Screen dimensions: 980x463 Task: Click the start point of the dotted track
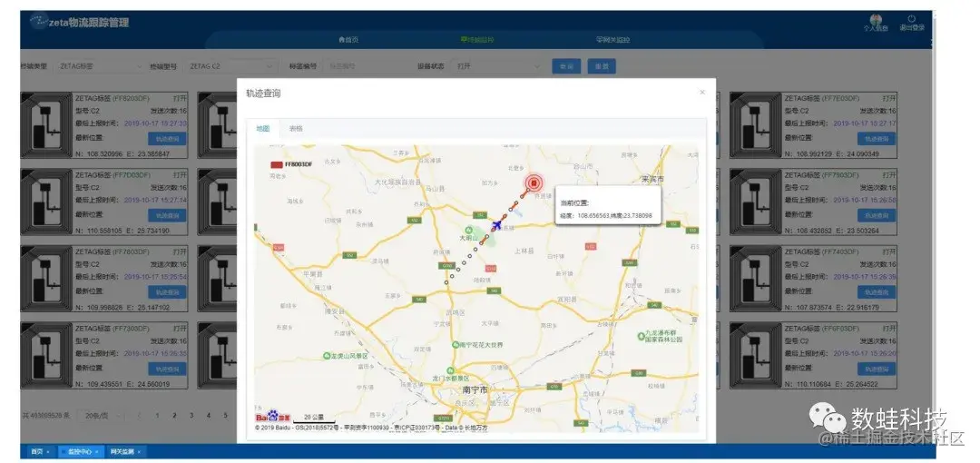coord(446,282)
